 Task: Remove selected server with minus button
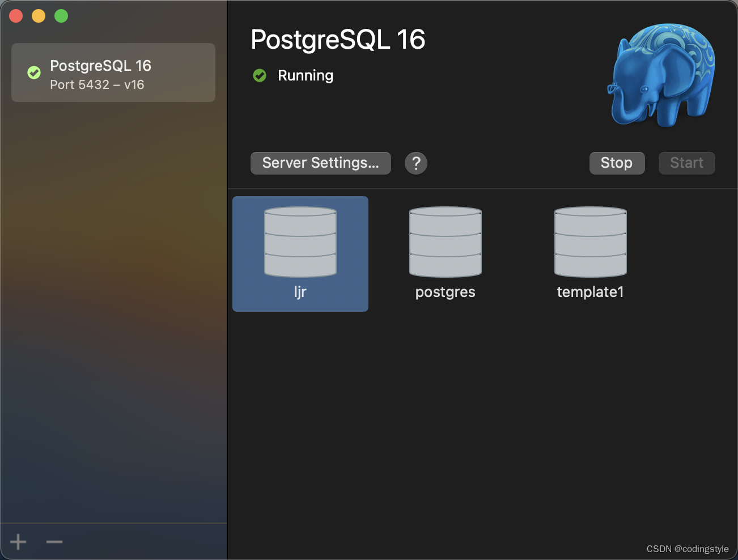54,542
